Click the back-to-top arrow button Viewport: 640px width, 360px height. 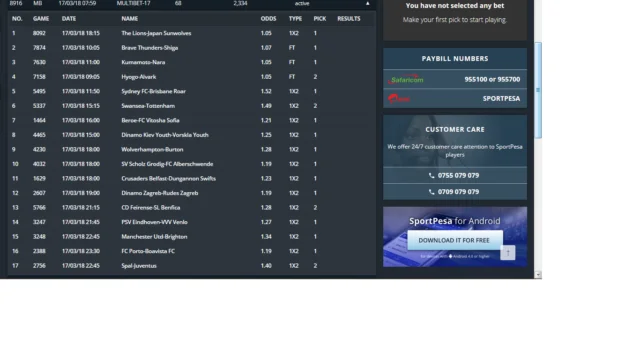(508, 253)
